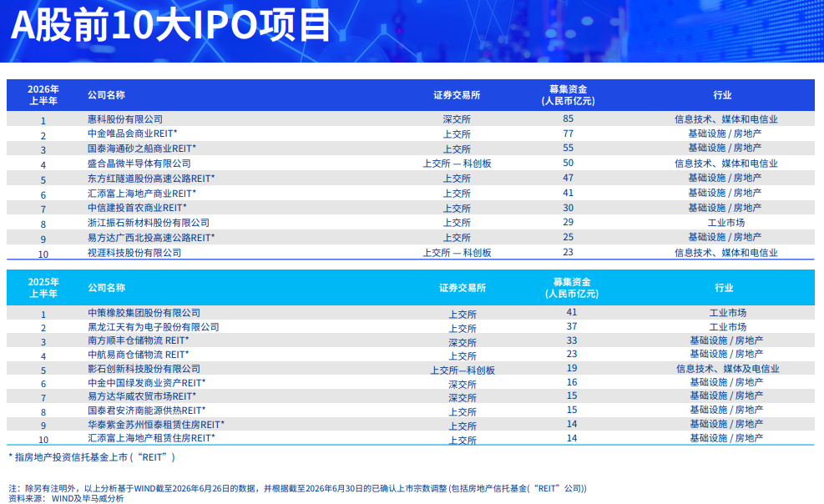The image size is (824, 504).
Task: Click company name '黑龙江天有为电子股份有限公司'
Action: (x=154, y=327)
